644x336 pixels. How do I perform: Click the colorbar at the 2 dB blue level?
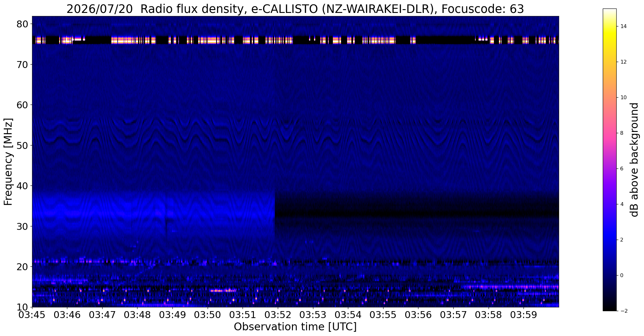(609, 240)
